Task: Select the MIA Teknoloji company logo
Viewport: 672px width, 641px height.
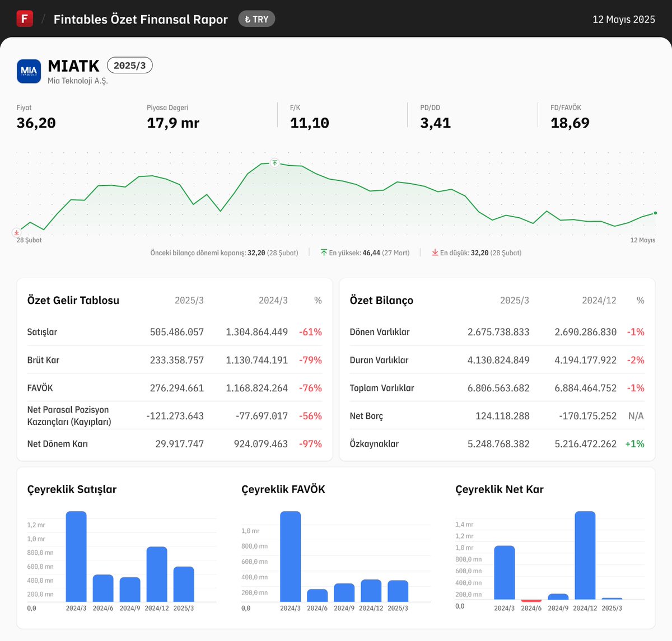Action: [29, 71]
